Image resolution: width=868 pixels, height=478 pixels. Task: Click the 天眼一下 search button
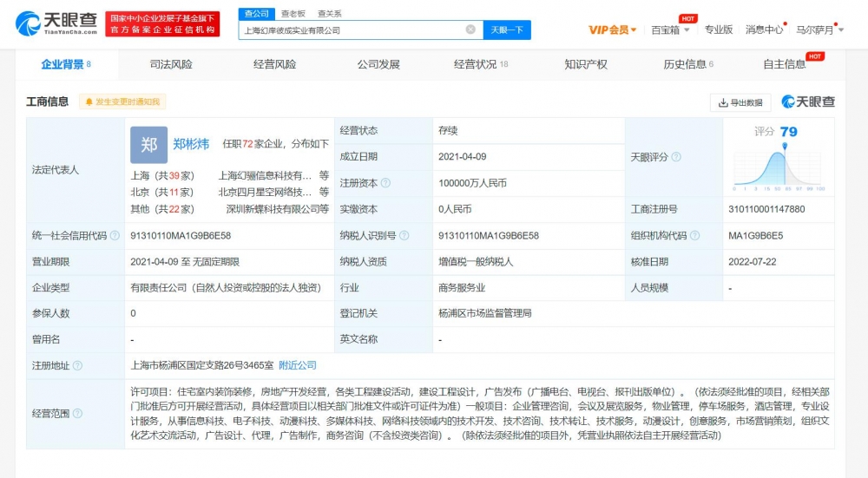(x=507, y=29)
